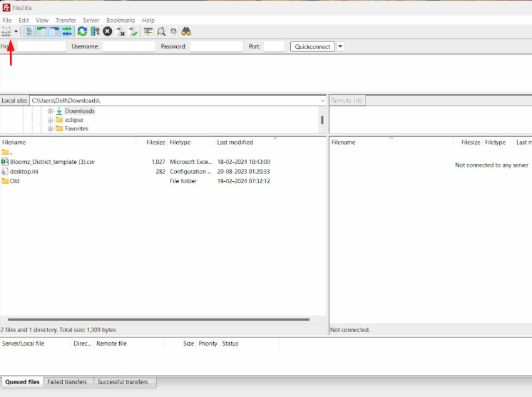Click folder icon beside the Old row

(5, 181)
